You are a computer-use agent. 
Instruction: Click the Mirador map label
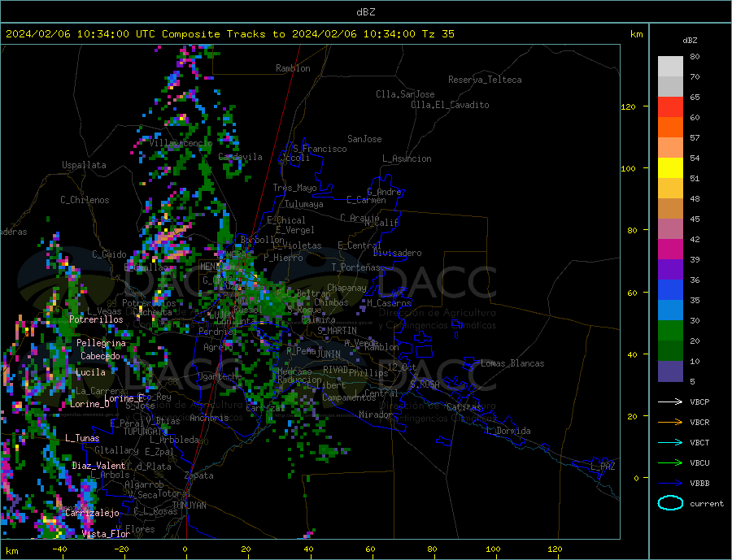pyautogui.click(x=376, y=415)
